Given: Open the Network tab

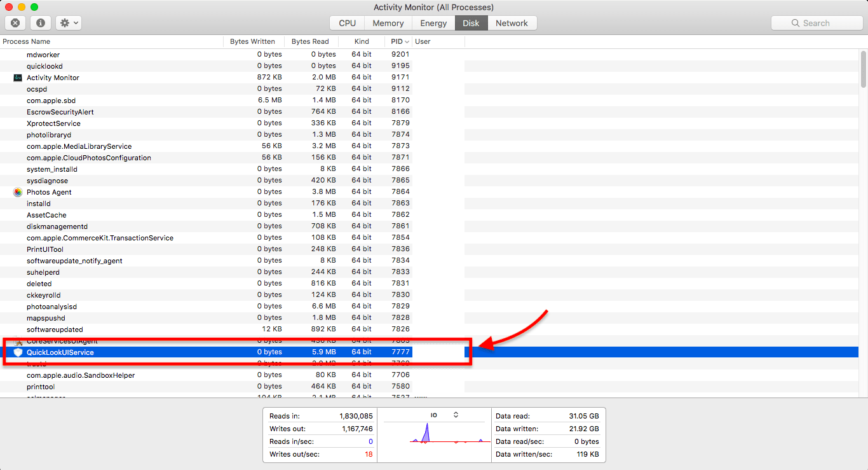Looking at the screenshot, I should click(x=512, y=23).
